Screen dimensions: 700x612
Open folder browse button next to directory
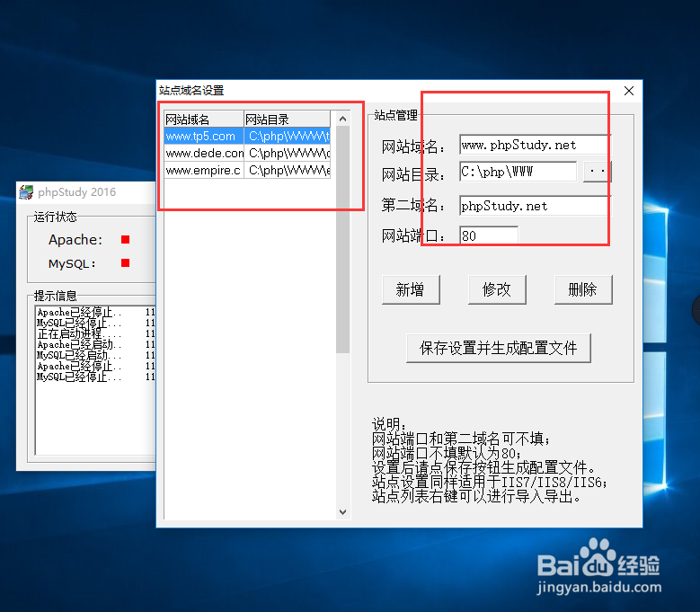pyautogui.click(x=598, y=172)
